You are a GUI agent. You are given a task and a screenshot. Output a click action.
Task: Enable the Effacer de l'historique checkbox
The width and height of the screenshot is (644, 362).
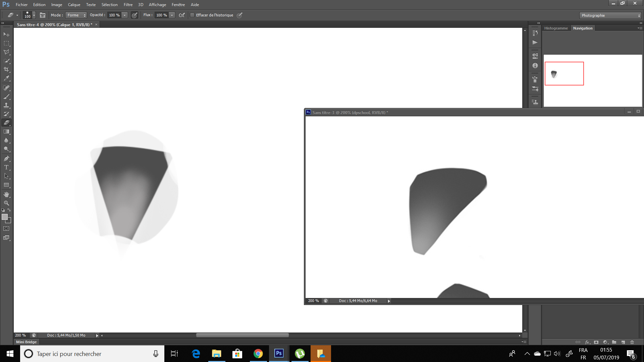click(x=192, y=15)
